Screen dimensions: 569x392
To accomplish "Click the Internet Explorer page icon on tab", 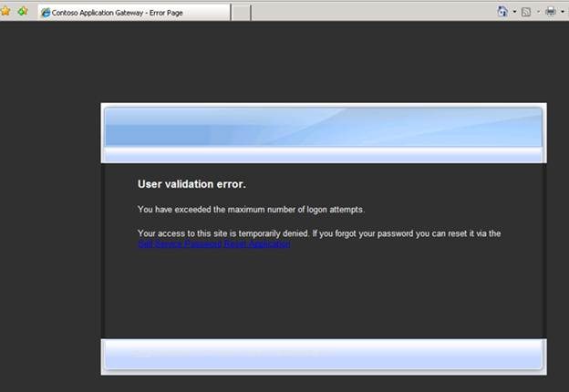I will (46, 13).
